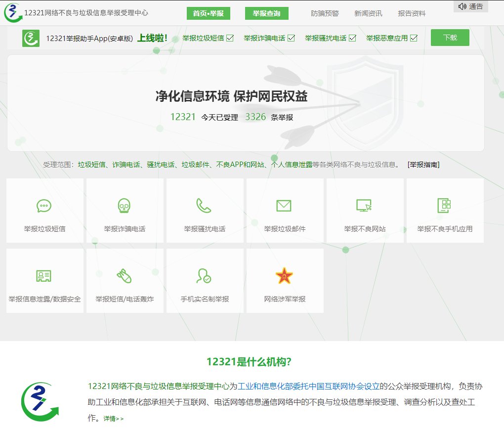Click the 举报诈骗电话 skull icon

tap(125, 205)
